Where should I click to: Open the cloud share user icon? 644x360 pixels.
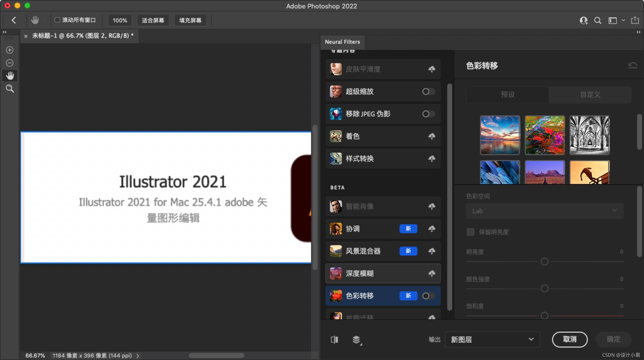pos(584,21)
